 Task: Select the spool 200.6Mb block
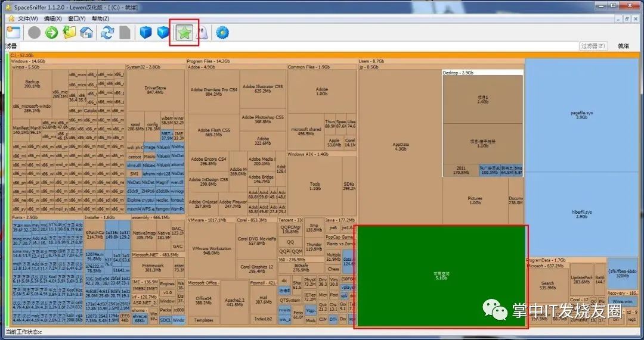tap(135, 126)
